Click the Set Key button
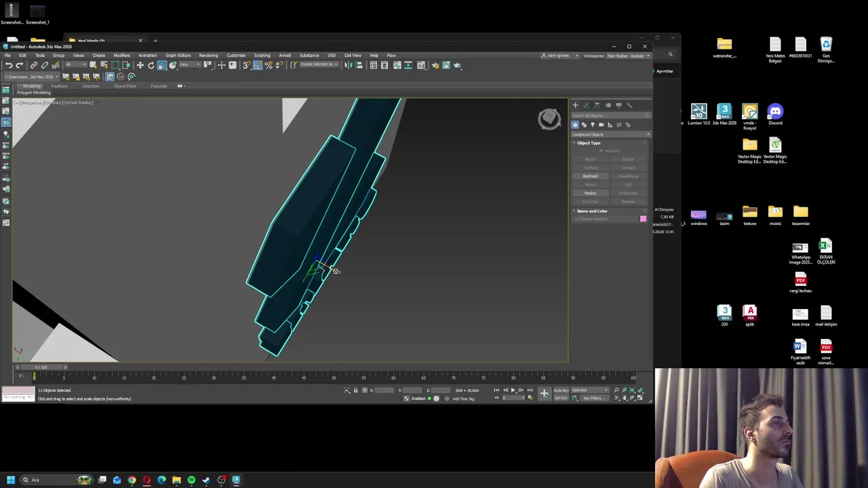The height and width of the screenshot is (488, 868). point(561,399)
